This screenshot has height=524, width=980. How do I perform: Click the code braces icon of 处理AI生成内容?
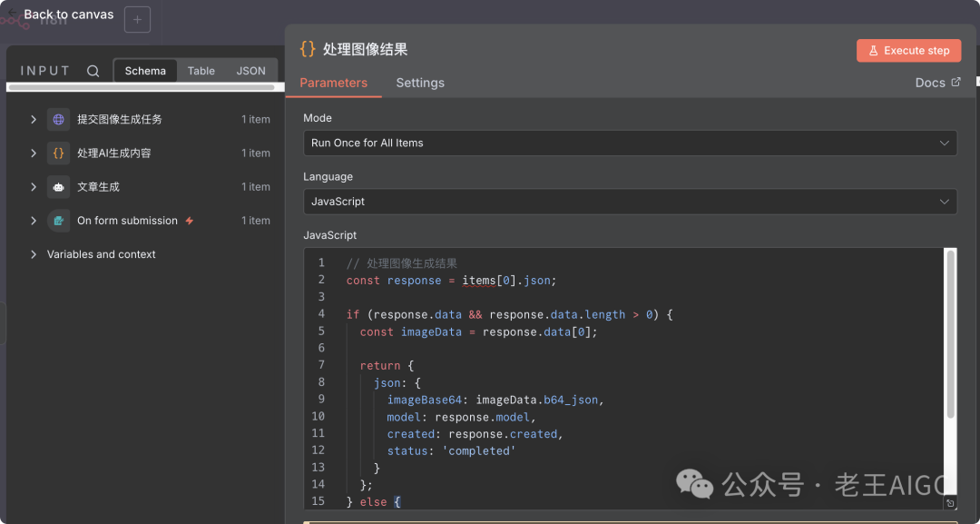pyautogui.click(x=58, y=153)
